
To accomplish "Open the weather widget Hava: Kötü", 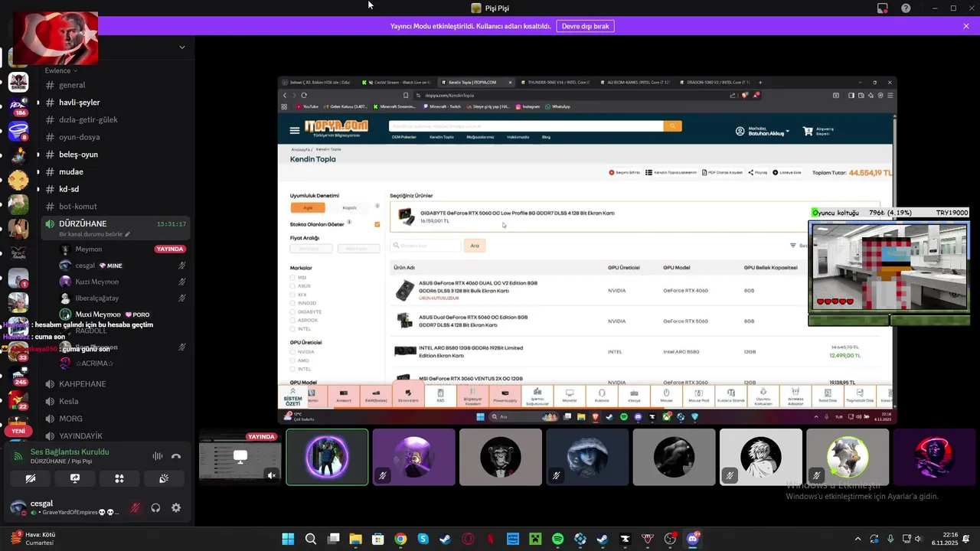I will tap(33, 539).
